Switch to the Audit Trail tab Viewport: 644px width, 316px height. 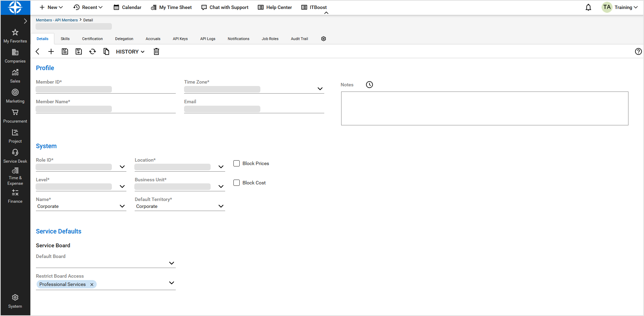click(299, 39)
